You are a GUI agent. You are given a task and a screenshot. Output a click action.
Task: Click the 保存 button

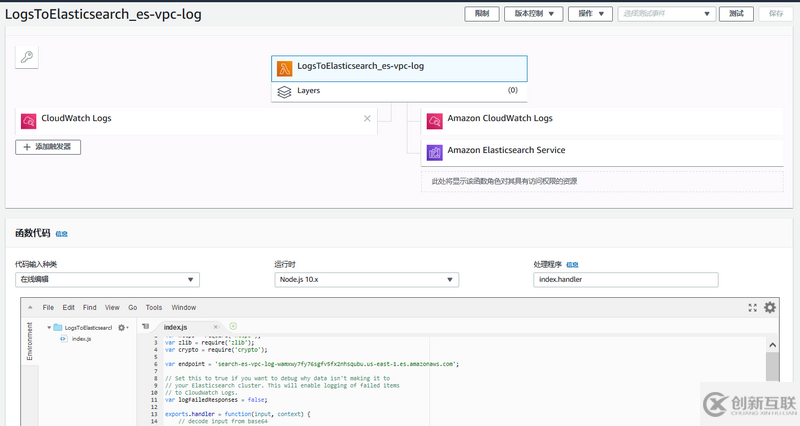coord(776,14)
